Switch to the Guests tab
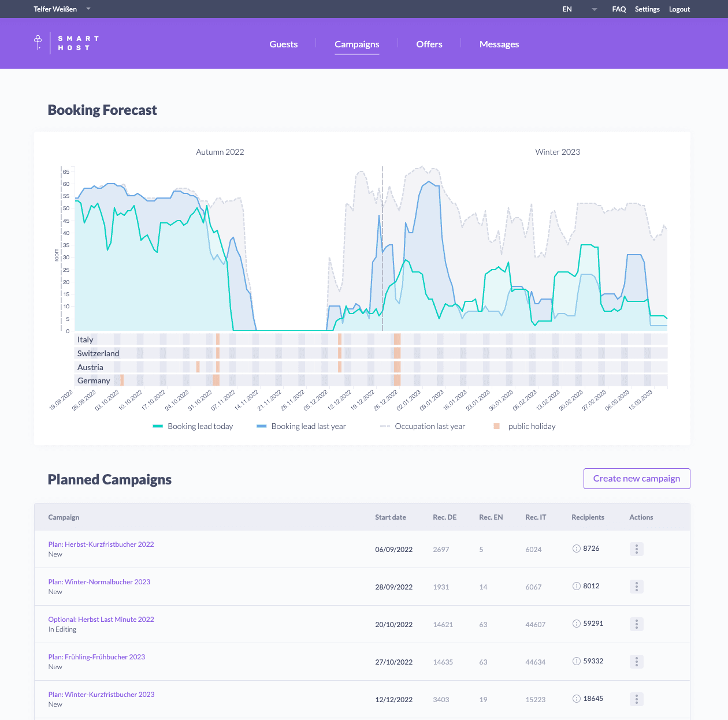The height and width of the screenshot is (720, 728). click(x=284, y=44)
